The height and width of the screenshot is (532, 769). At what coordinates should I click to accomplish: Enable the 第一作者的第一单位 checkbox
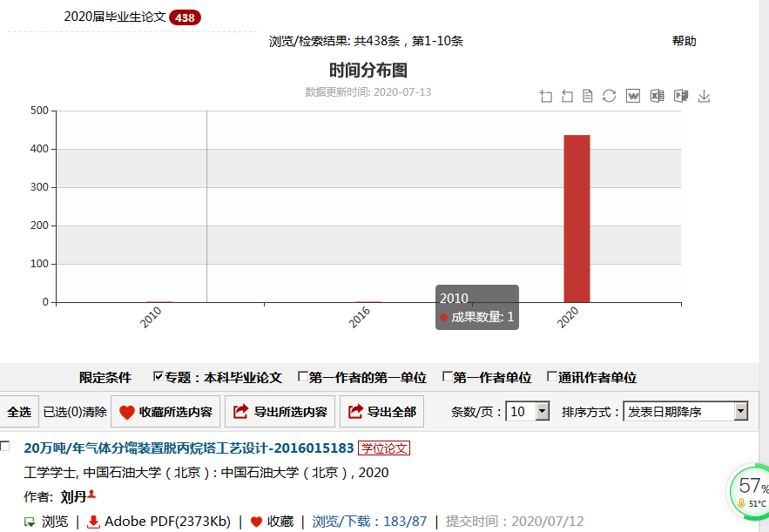303,377
